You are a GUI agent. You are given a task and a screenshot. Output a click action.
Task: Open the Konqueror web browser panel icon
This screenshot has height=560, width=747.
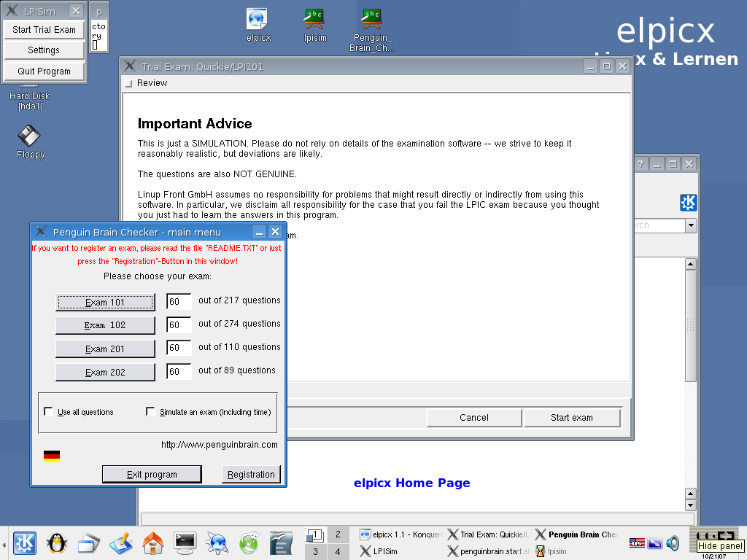tap(217, 542)
